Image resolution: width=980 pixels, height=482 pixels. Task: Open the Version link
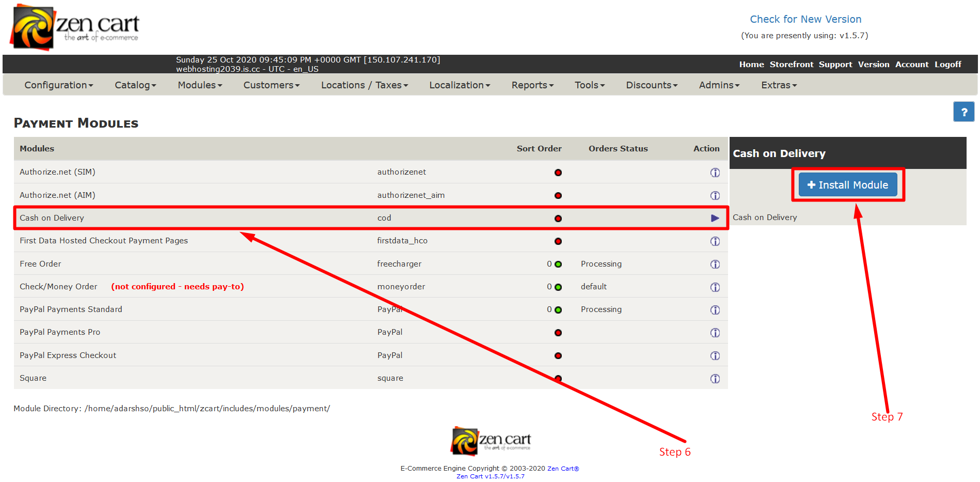point(874,65)
